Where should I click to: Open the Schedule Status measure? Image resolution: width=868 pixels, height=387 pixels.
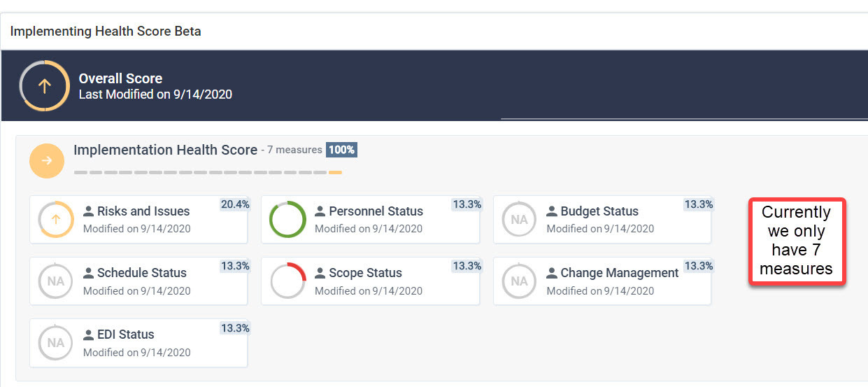tap(141, 273)
